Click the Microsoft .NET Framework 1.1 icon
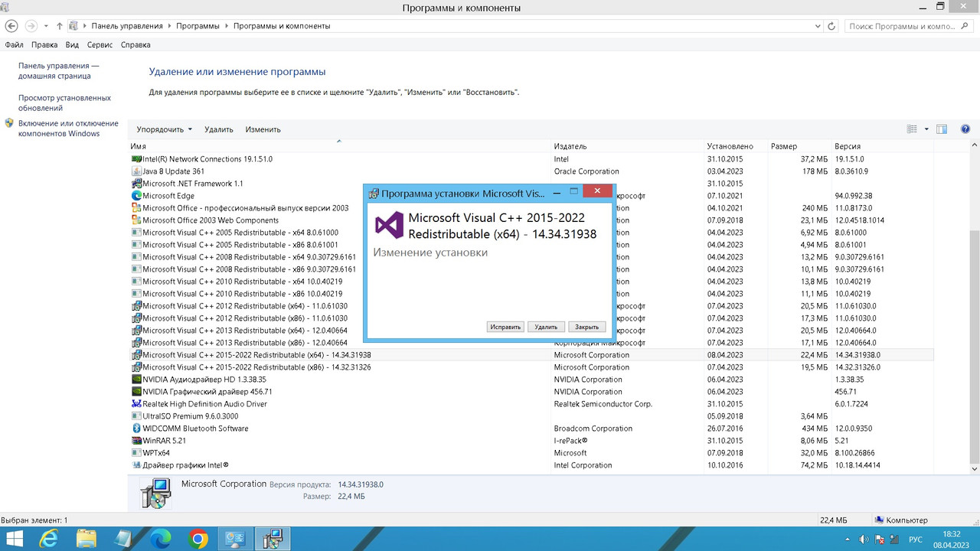The image size is (980, 551). point(136,184)
